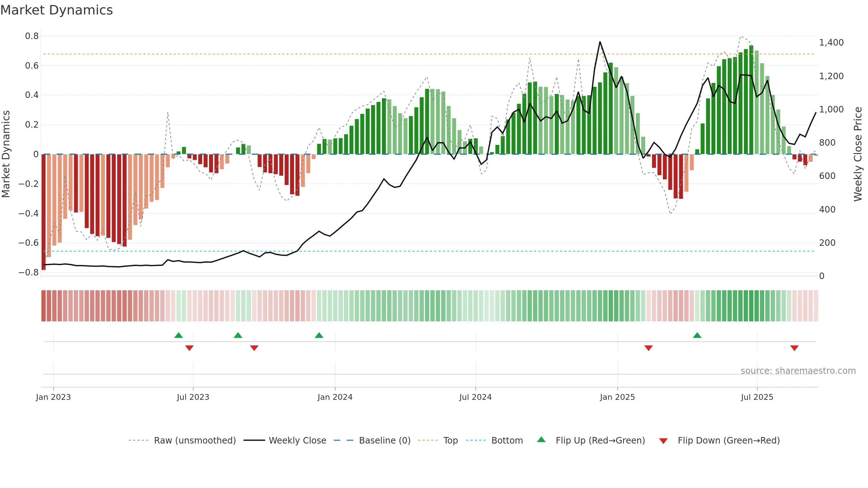This screenshot has width=868, height=488.
Task: Click the 1,000 right-axis price tick
Action: (x=831, y=110)
